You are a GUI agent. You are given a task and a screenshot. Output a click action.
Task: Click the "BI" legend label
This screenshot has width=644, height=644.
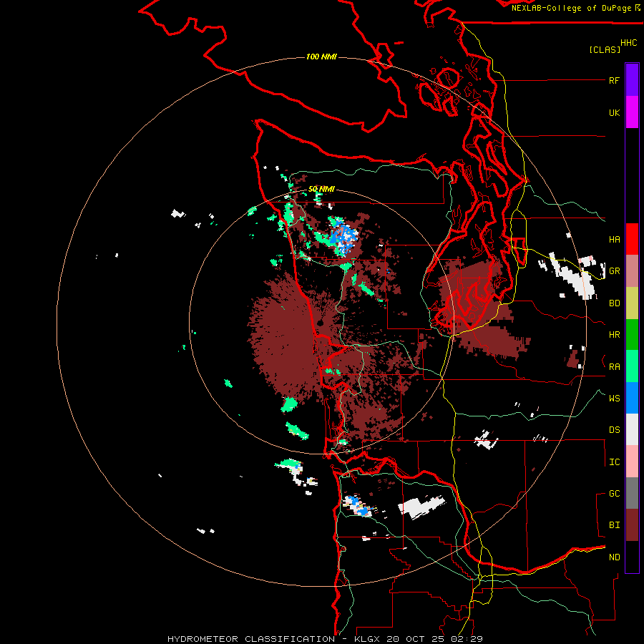coord(614,525)
